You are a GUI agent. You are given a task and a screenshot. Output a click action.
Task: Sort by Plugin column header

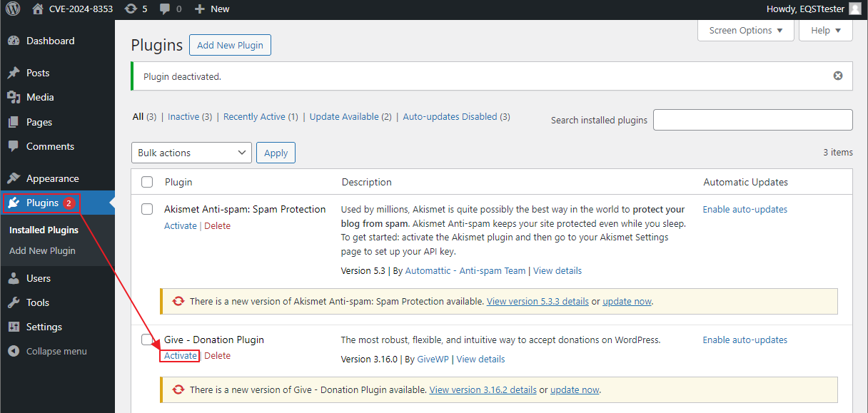(x=178, y=182)
